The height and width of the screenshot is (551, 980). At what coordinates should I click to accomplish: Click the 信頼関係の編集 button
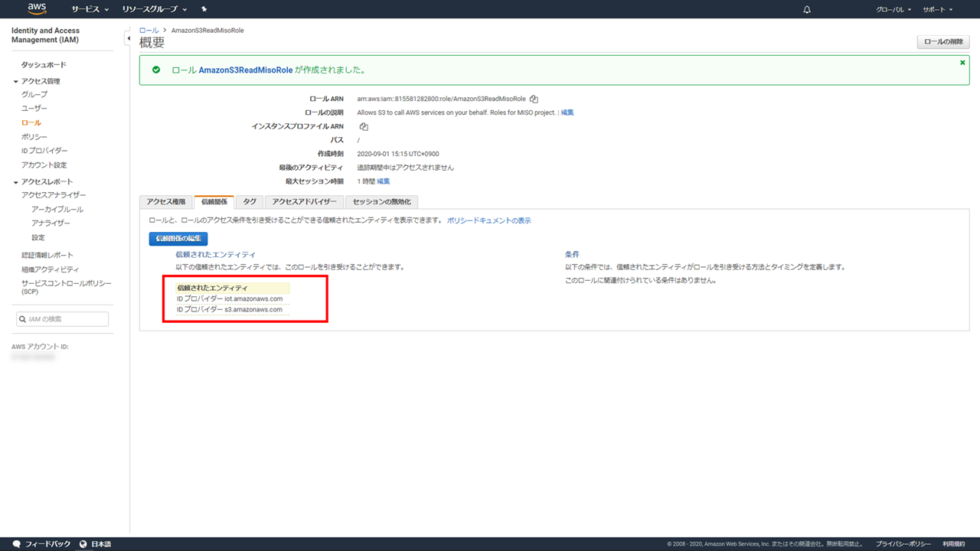178,239
